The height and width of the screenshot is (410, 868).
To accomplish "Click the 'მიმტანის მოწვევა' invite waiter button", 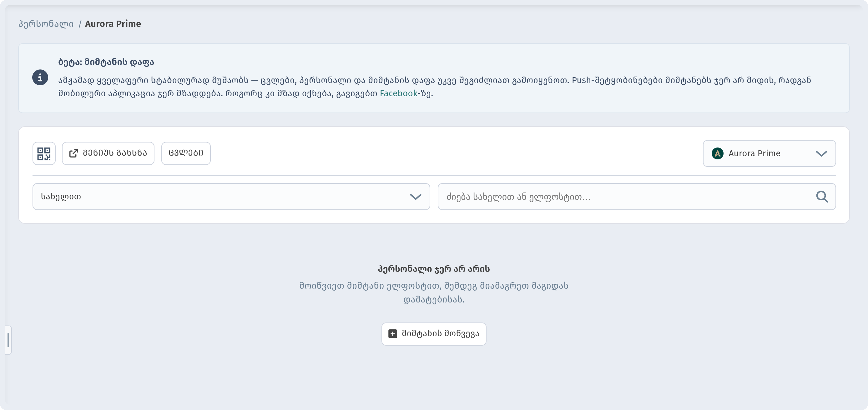I will (434, 334).
